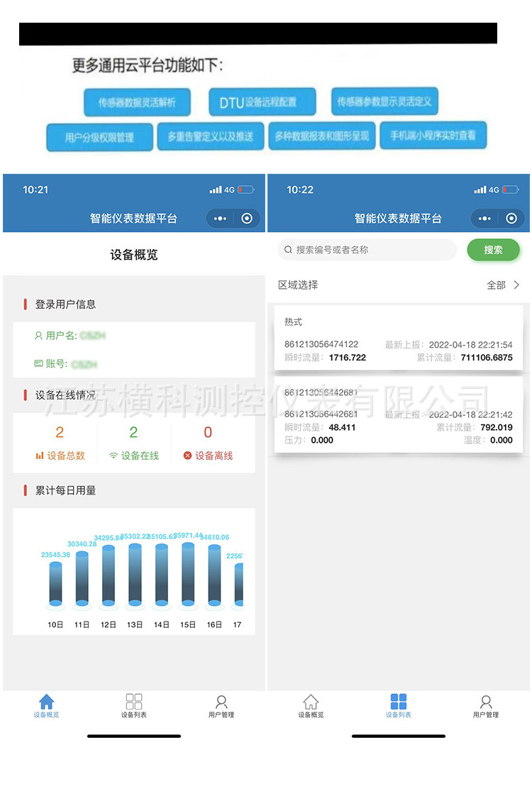
Task: Click the user name person icon
Action: [38, 336]
